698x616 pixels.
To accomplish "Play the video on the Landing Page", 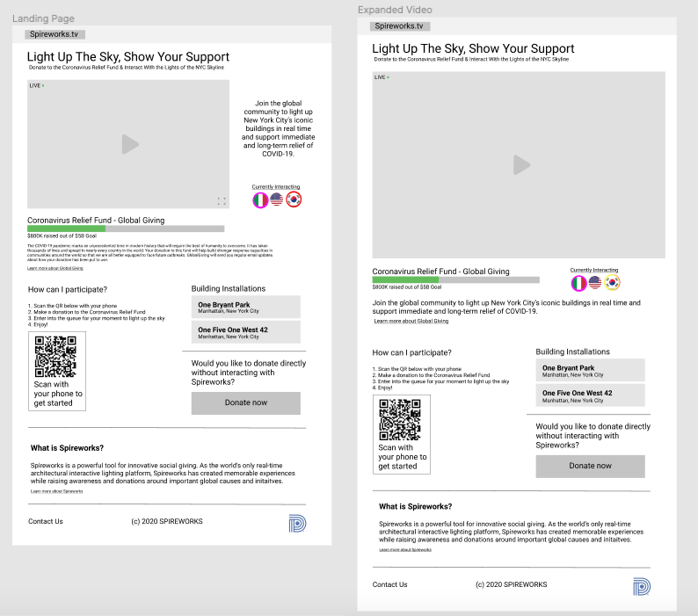I will (130, 144).
